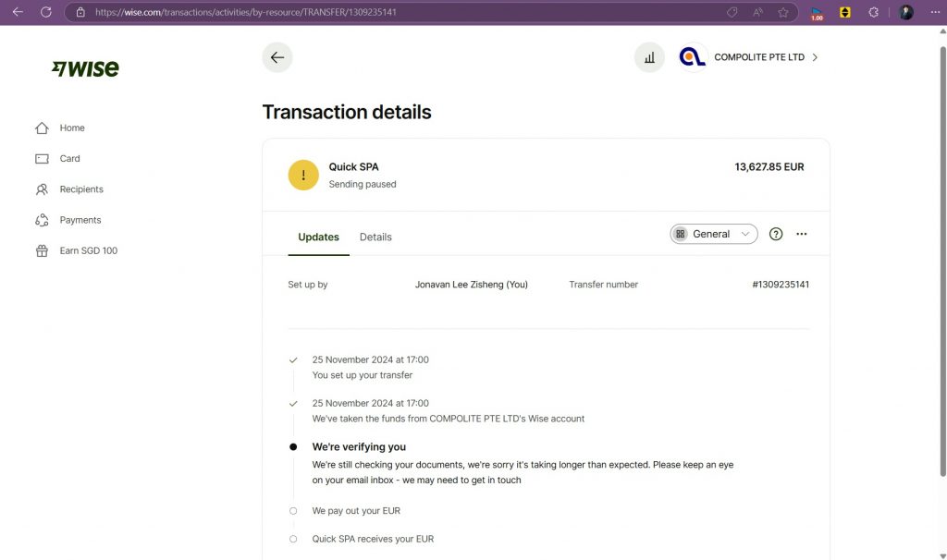The image size is (947, 560).
Task: Click the Recipients person icon
Action: tap(42, 189)
